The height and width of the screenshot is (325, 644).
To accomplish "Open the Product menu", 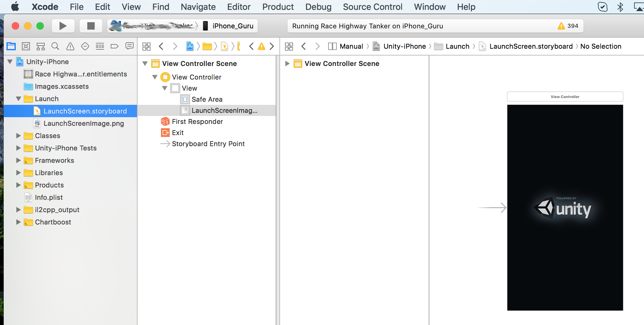I will (x=278, y=7).
